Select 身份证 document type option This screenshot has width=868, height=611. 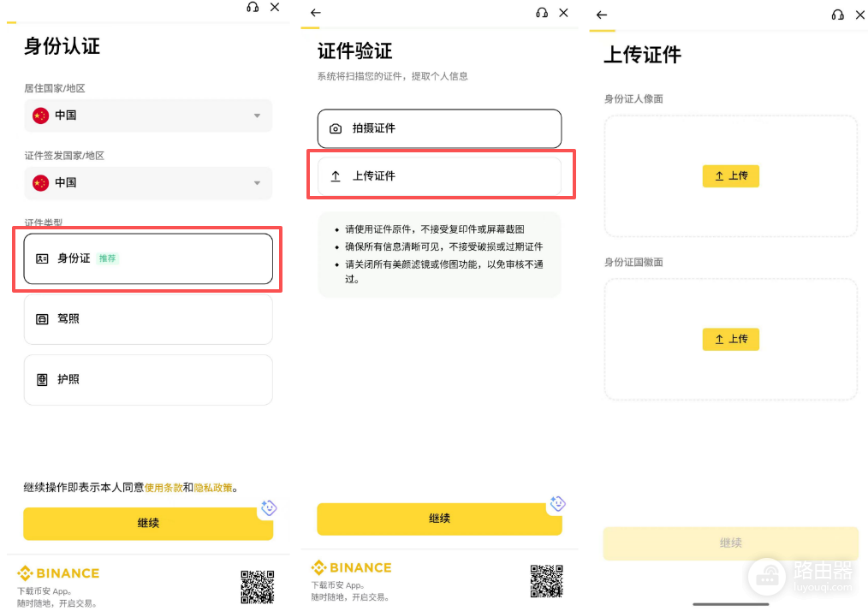148,258
